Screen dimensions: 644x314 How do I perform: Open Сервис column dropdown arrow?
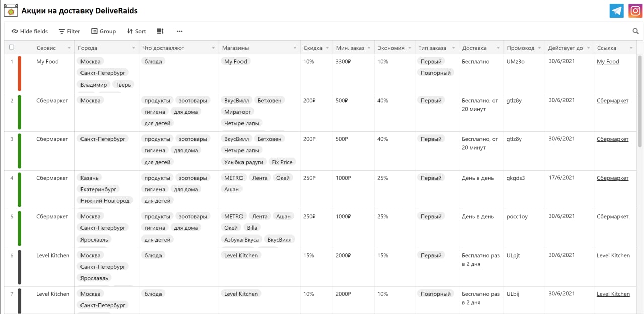[69, 48]
